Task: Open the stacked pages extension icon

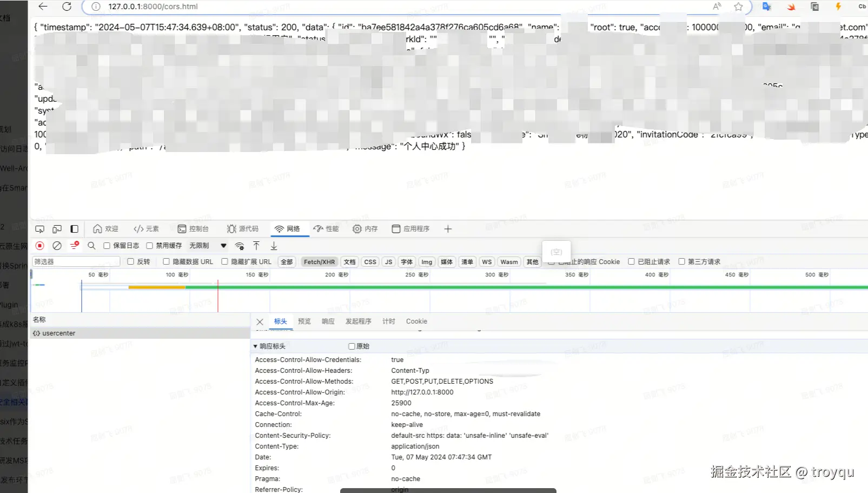Action: (814, 6)
